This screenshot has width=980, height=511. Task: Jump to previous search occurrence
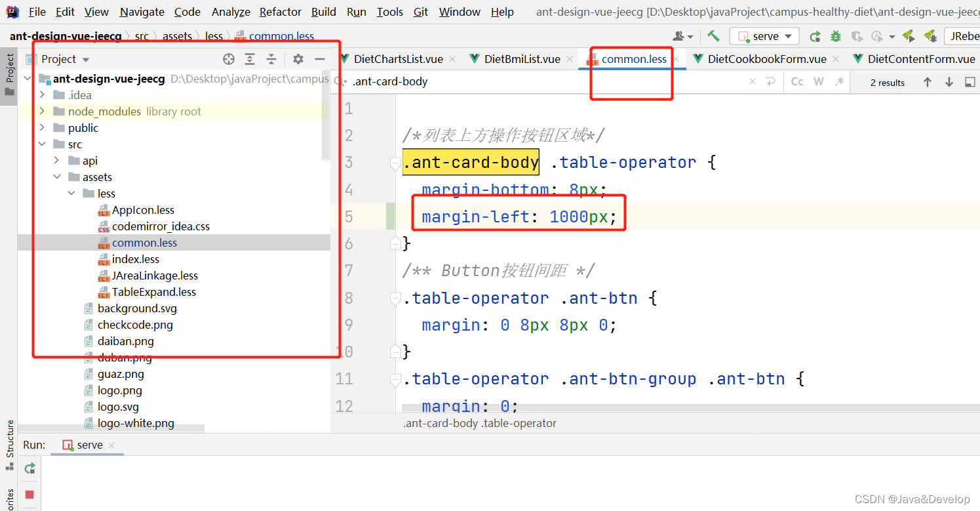(x=927, y=82)
